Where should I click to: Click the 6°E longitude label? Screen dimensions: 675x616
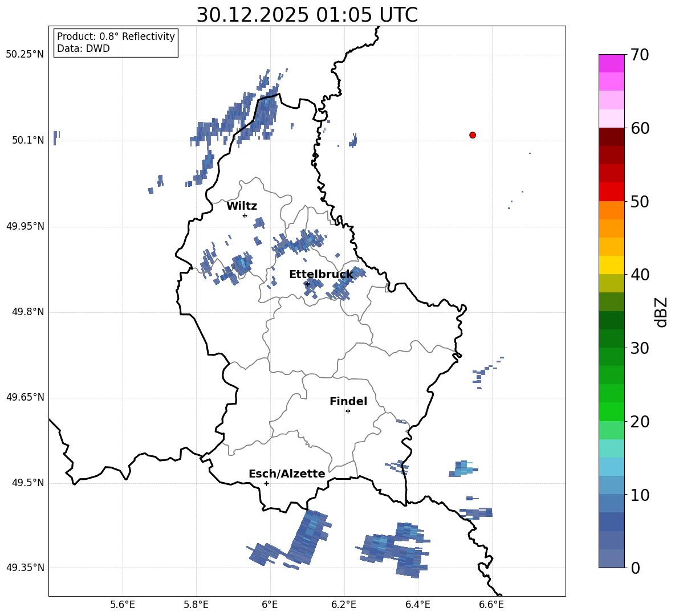(270, 605)
